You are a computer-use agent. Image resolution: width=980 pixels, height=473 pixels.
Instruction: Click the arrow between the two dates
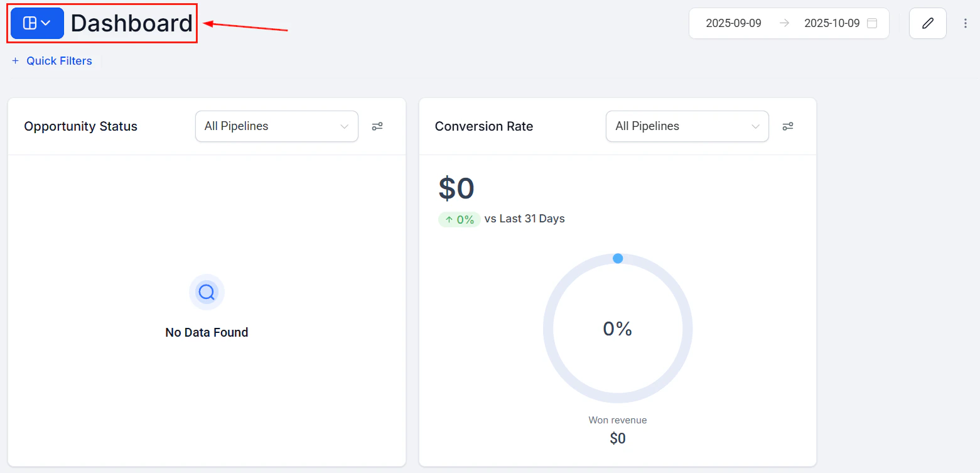(784, 23)
